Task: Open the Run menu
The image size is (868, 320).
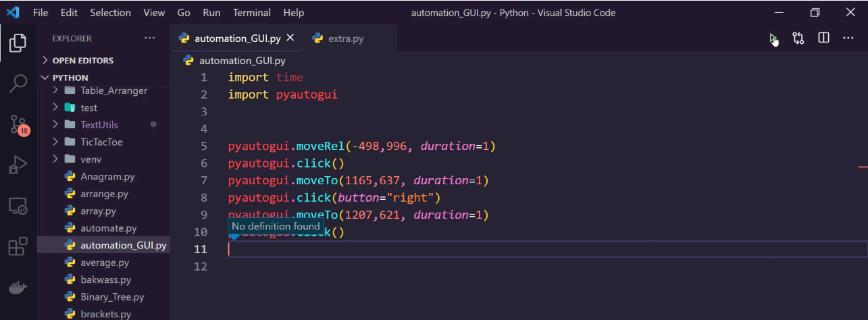Action: pos(211,13)
